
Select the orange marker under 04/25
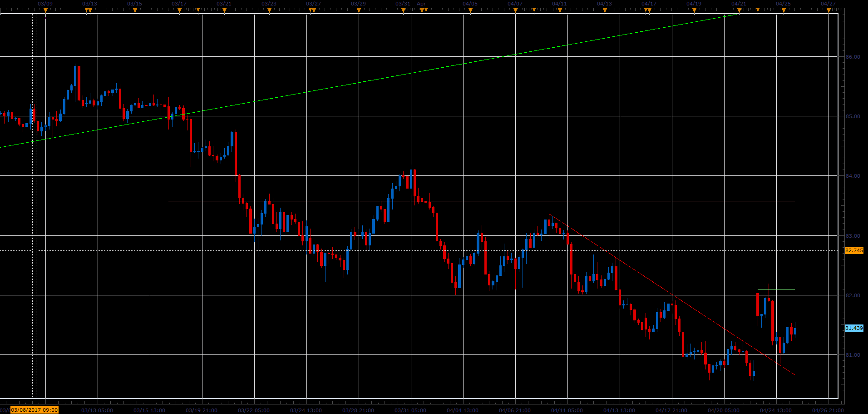coord(784,10)
